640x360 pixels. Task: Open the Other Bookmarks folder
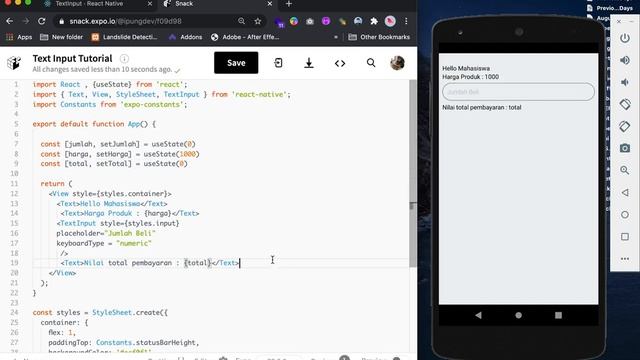379,37
